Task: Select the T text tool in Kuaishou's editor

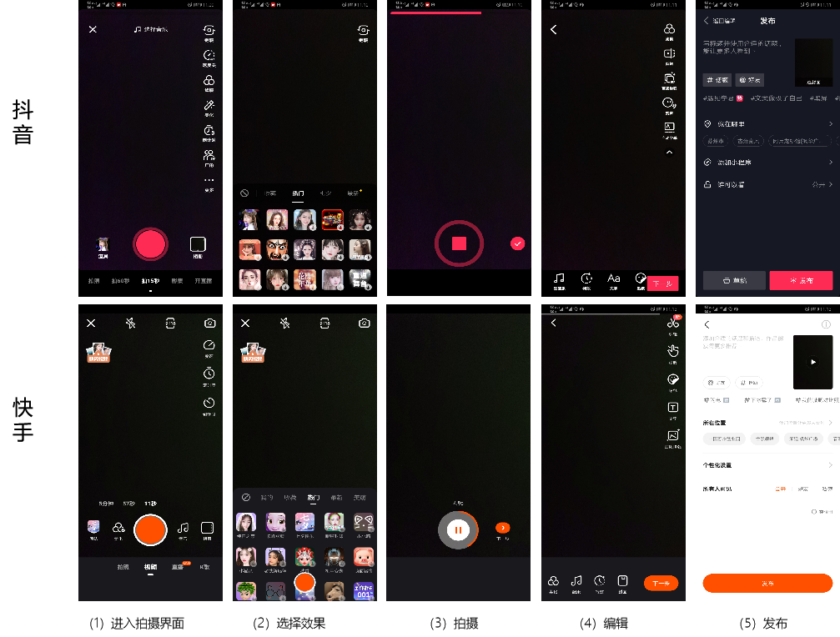Action: tap(673, 408)
